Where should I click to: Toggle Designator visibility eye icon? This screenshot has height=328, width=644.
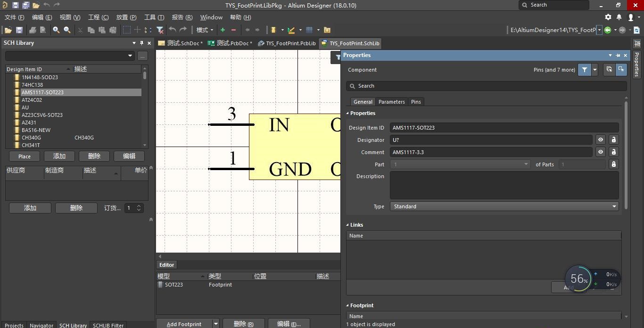[x=601, y=140]
